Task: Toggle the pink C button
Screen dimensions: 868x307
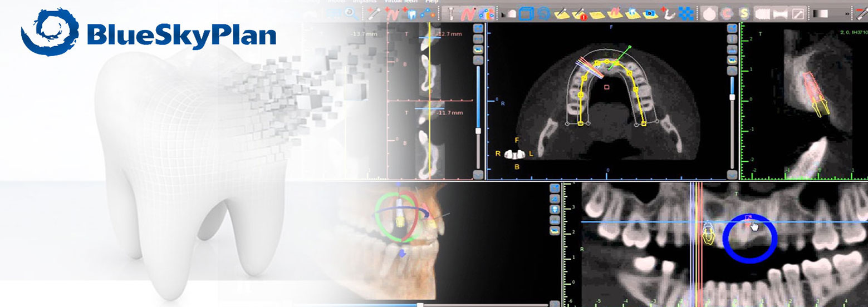Action: point(727,13)
